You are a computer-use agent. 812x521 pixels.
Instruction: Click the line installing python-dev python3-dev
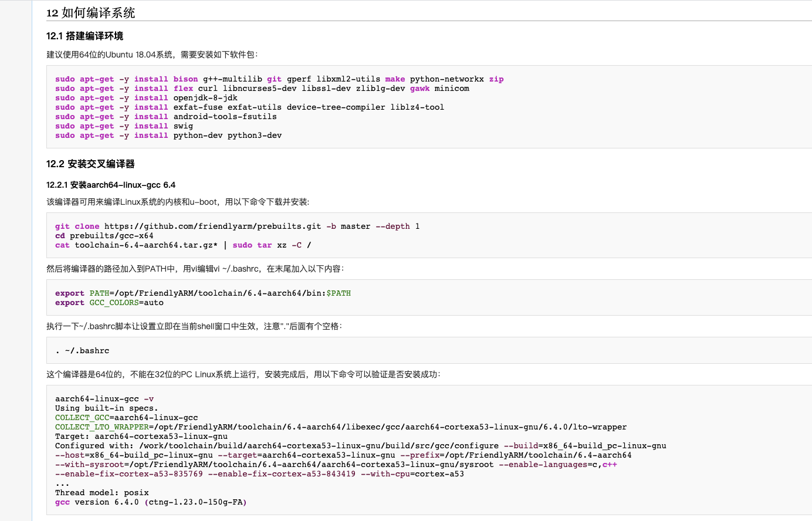168,136
